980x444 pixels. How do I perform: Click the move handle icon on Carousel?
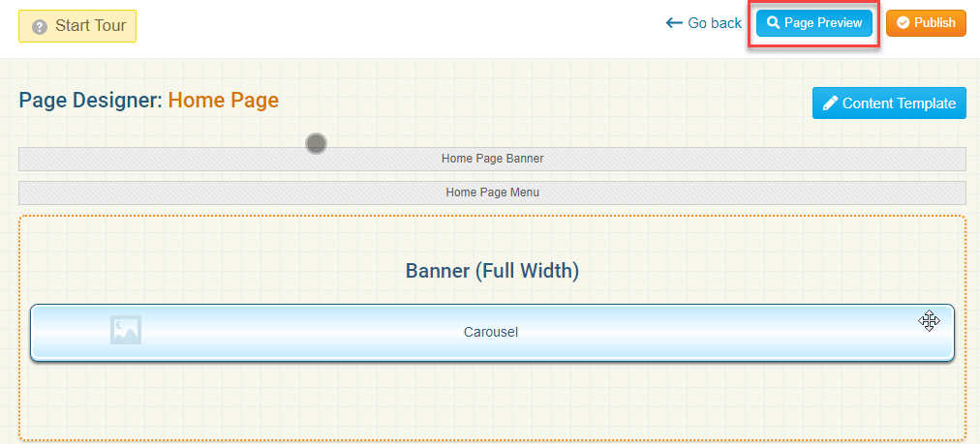pyautogui.click(x=929, y=321)
